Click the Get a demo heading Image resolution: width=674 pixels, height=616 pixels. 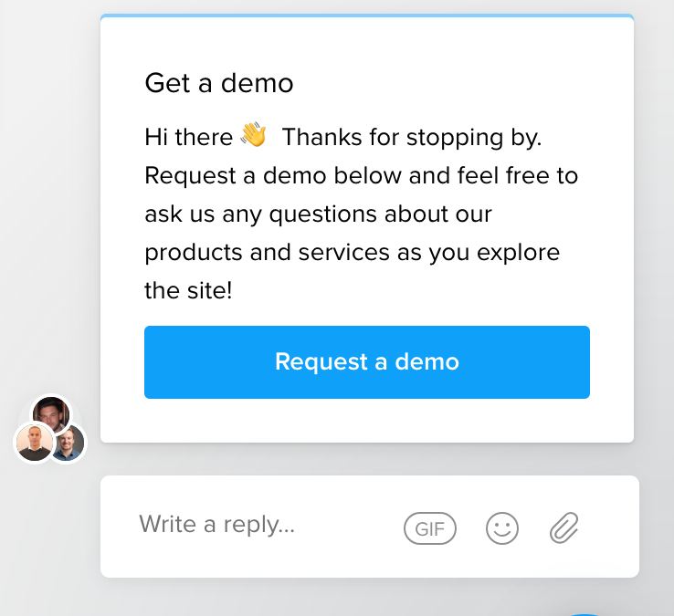219,83
